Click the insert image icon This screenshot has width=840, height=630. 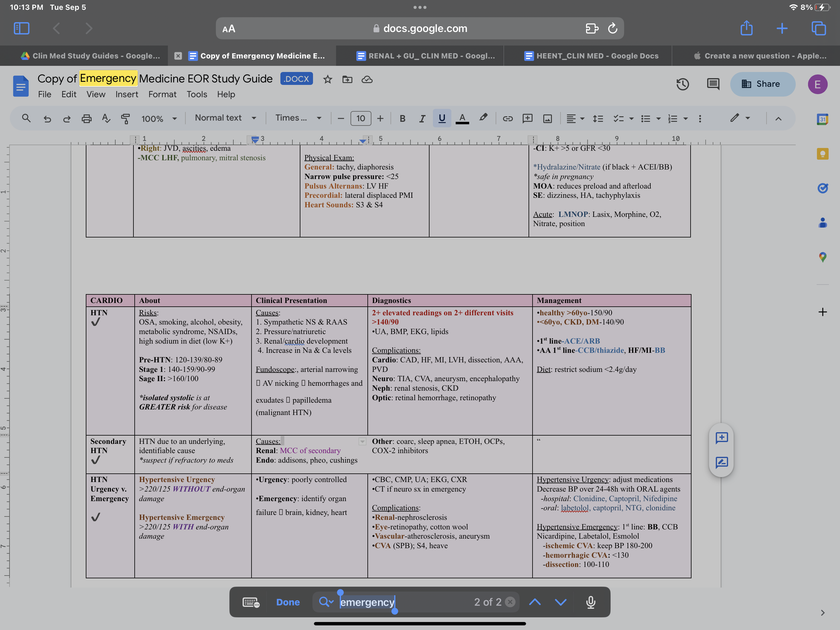(x=547, y=118)
